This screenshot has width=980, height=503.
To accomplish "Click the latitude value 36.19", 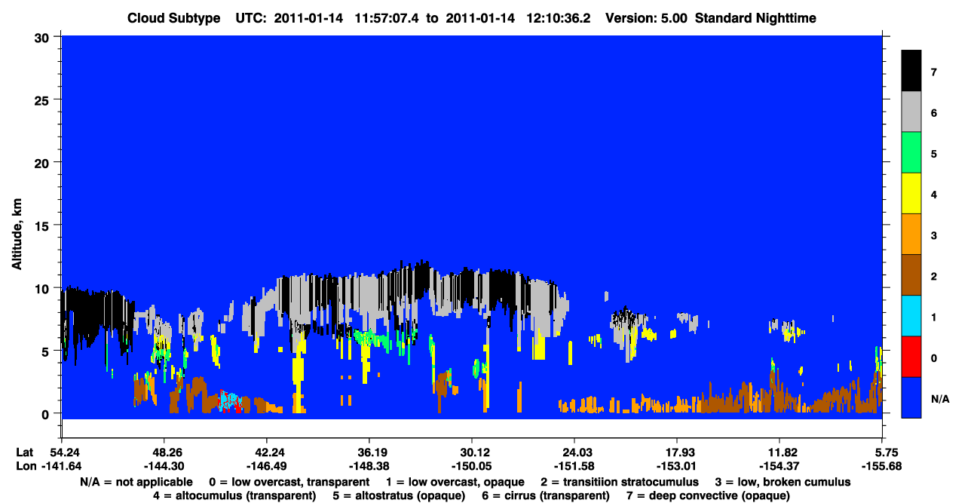I will [x=369, y=452].
